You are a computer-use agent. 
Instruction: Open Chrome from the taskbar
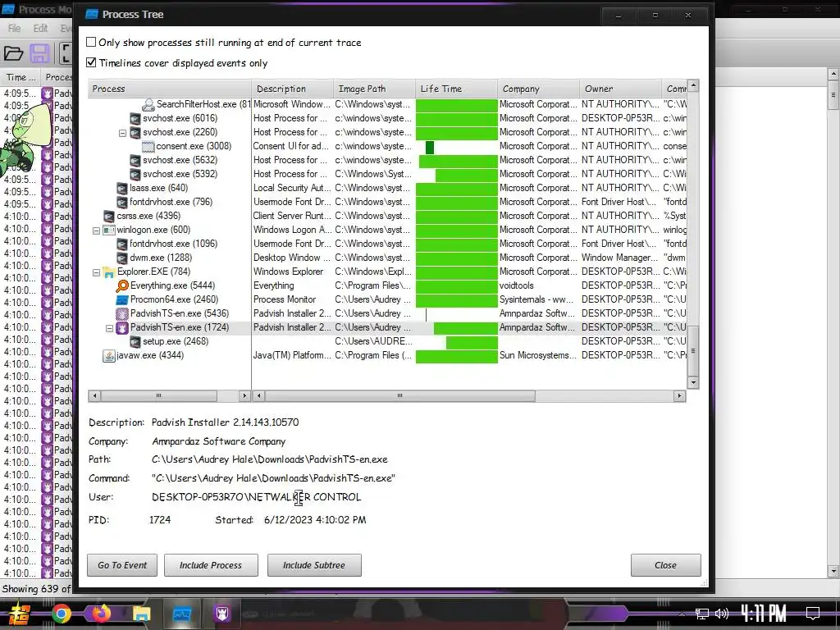(61, 614)
